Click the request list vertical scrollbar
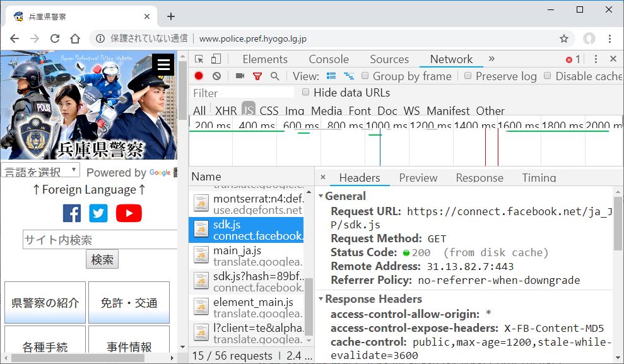 tap(309, 307)
